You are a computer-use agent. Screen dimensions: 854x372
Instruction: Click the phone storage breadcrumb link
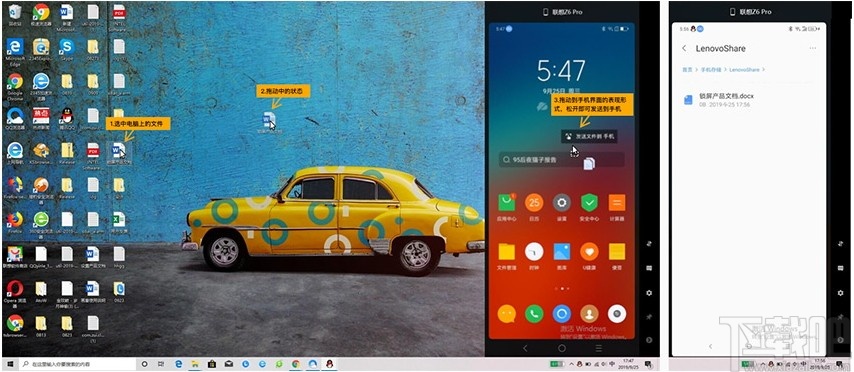pyautogui.click(x=710, y=70)
